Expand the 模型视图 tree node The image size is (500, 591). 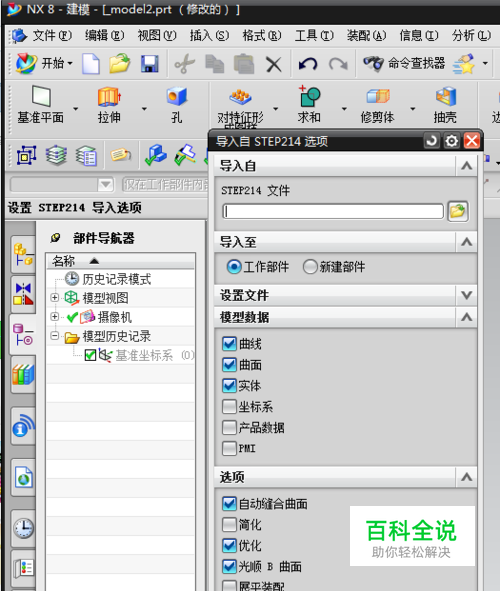[x=55, y=298]
